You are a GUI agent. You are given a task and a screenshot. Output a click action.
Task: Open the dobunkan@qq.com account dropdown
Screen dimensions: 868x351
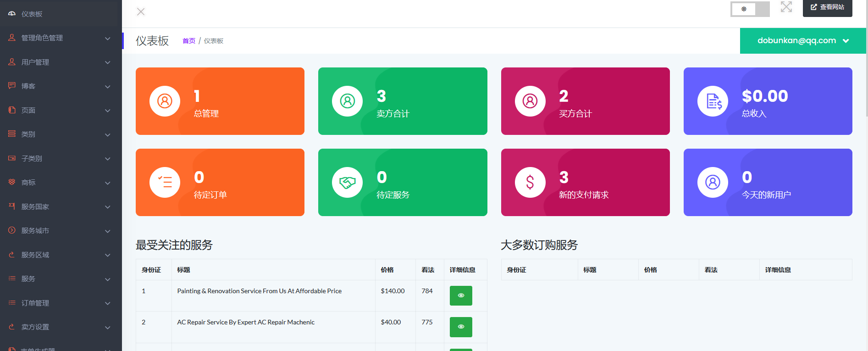[803, 41]
